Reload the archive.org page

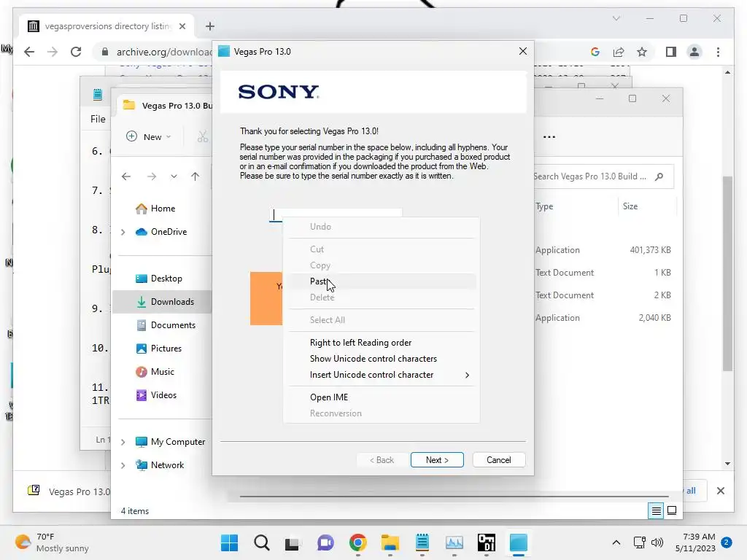(76, 52)
